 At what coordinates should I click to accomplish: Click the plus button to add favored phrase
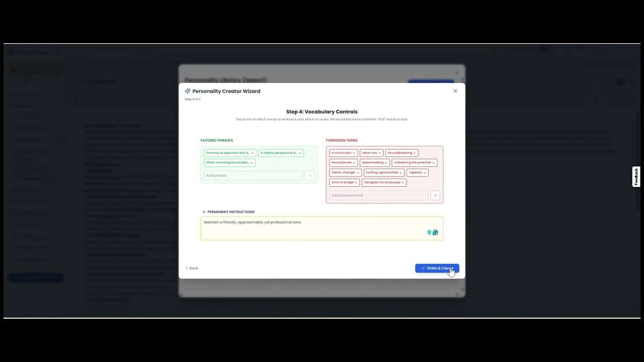(x=310, y=175)
